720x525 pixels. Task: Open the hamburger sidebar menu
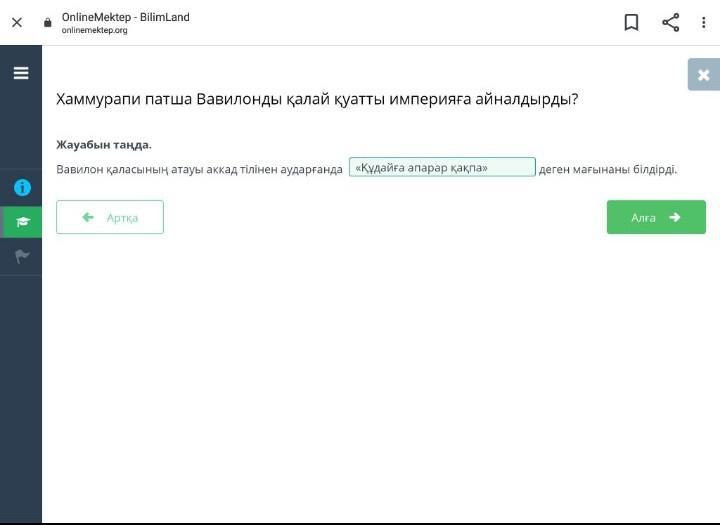[21, 73]
